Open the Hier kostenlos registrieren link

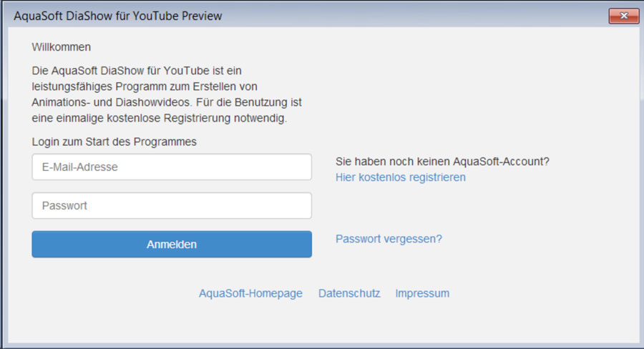point(400,177)
